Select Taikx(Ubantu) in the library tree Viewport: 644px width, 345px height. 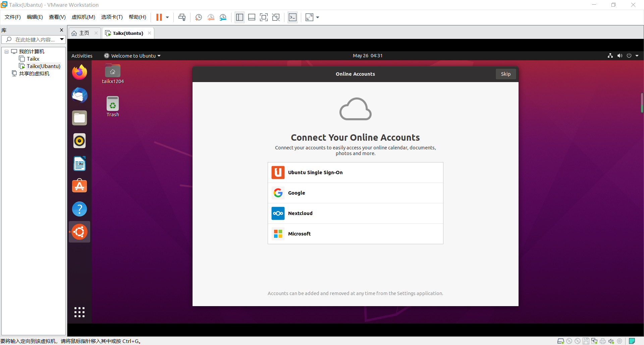[43, 66]
